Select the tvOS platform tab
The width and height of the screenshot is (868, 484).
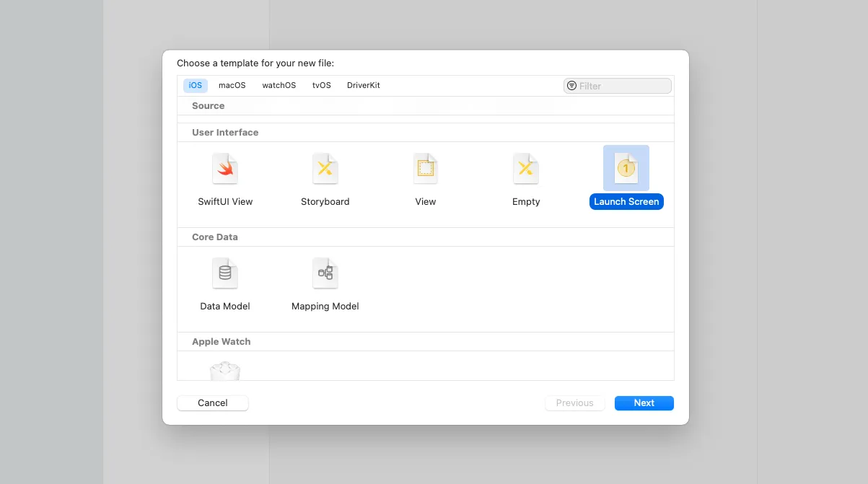[322, 85]
